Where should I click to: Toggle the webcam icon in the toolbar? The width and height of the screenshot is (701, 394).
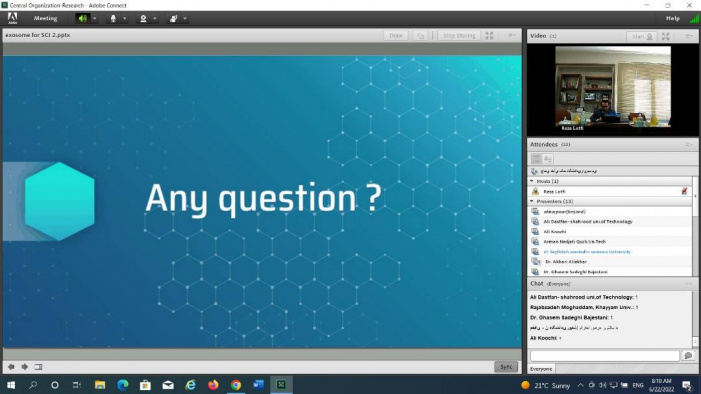143,18
